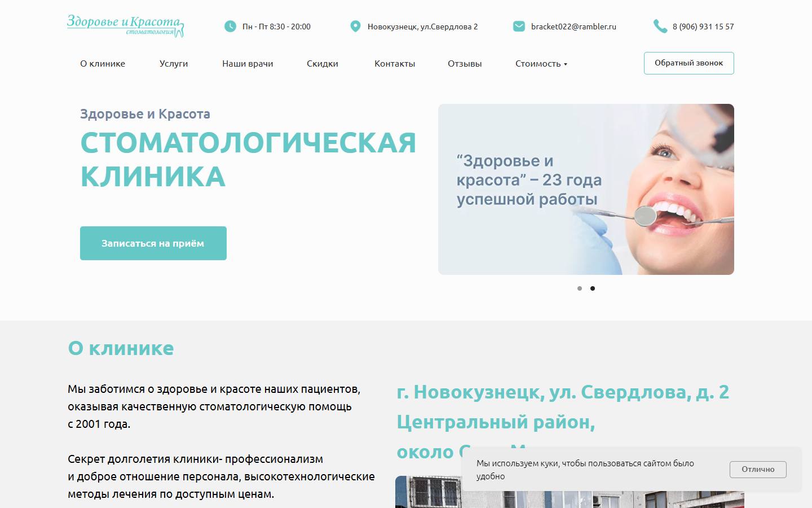Image resolution: width=812 pixels, height=508 pixels.
Task: Go to Услуги menu item
Action: tap(174, 64)
